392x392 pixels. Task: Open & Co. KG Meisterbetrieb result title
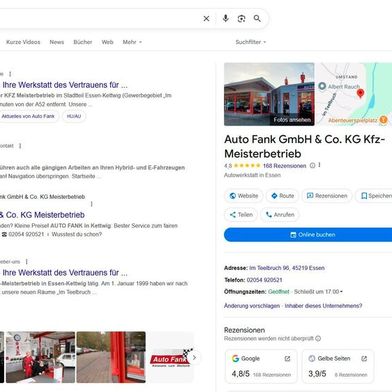click(42, 215)
